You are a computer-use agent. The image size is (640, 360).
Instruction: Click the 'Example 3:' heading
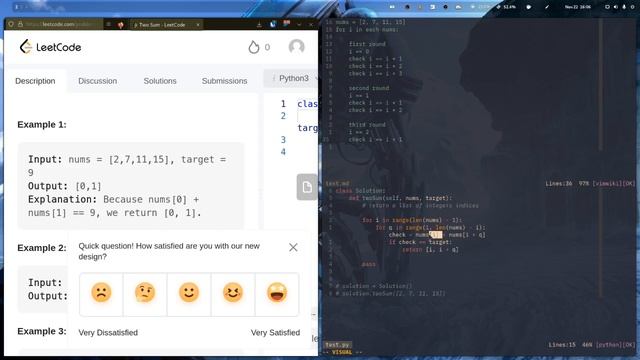tap(42, 331)
